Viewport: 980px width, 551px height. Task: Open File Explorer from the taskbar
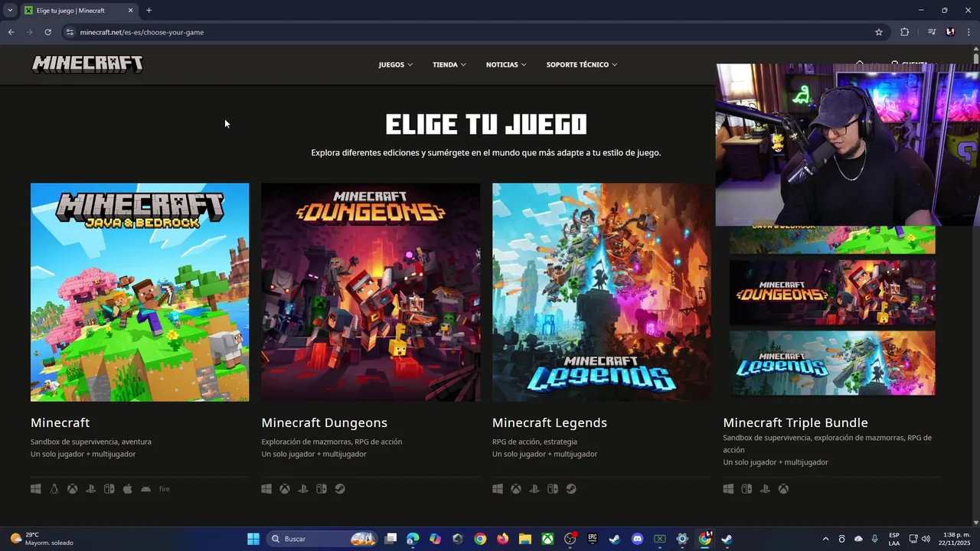[525, 539]
